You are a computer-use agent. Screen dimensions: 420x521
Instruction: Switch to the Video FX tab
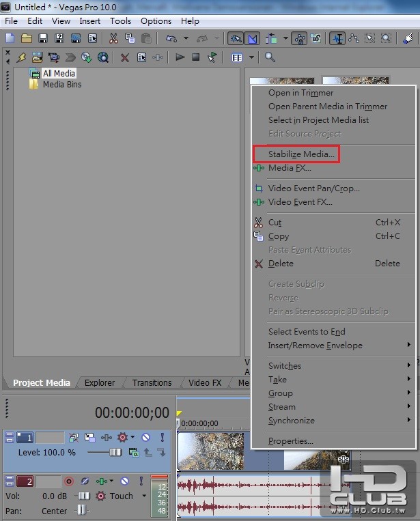(x=205, y=383)
